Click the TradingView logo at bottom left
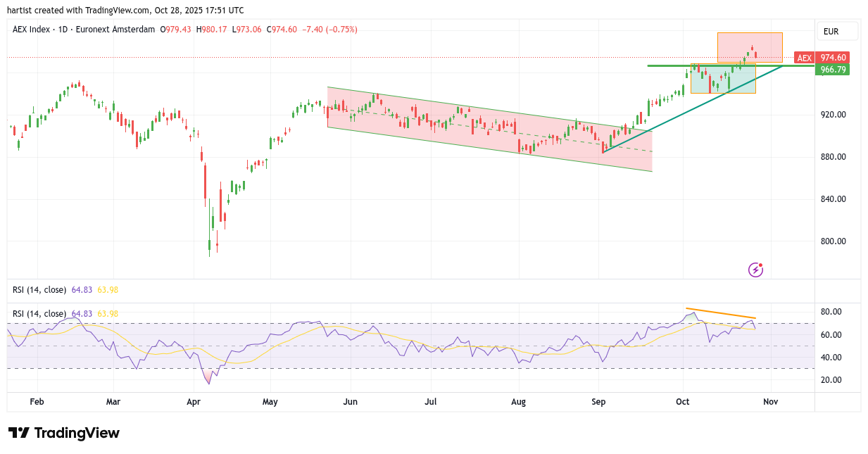868x454 pixels. click(x=64, y=433)
